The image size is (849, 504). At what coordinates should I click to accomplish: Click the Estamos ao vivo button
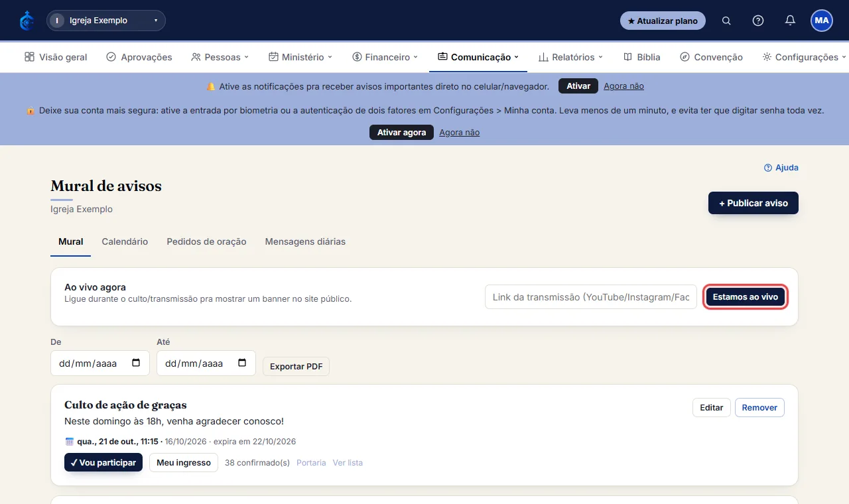tap(746, 297)
